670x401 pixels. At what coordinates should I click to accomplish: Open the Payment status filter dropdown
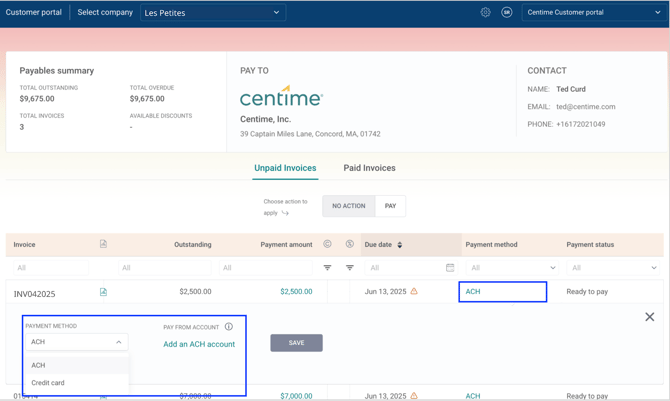[x=613, y=268]
